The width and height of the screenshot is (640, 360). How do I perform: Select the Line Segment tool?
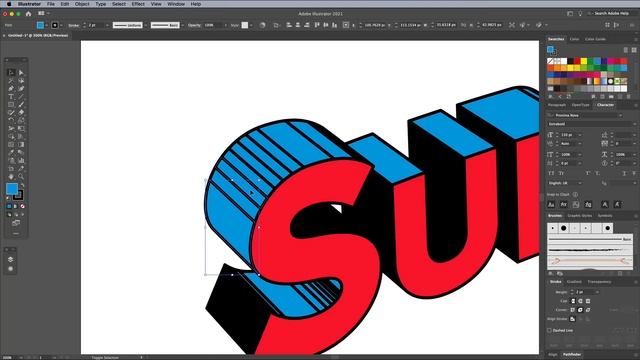click(21, 97)
